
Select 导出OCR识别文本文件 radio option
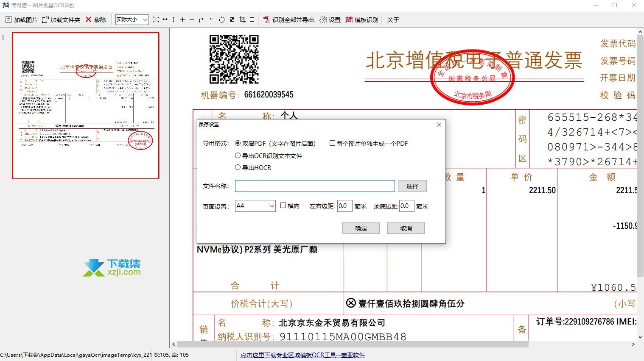[238, 156]
